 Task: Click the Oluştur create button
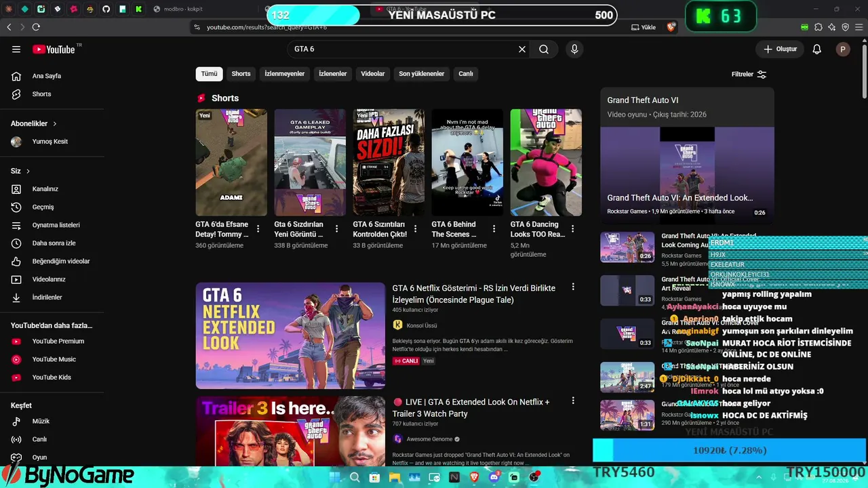coord(780,49)
